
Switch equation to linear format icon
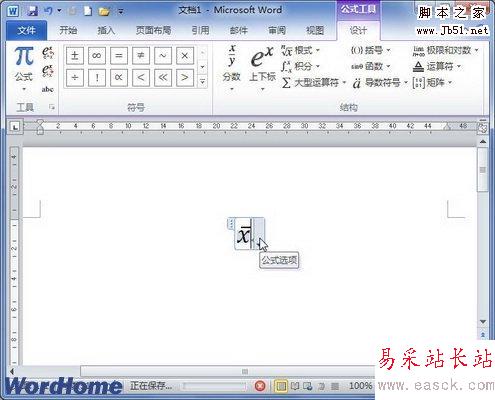(48, 71)
